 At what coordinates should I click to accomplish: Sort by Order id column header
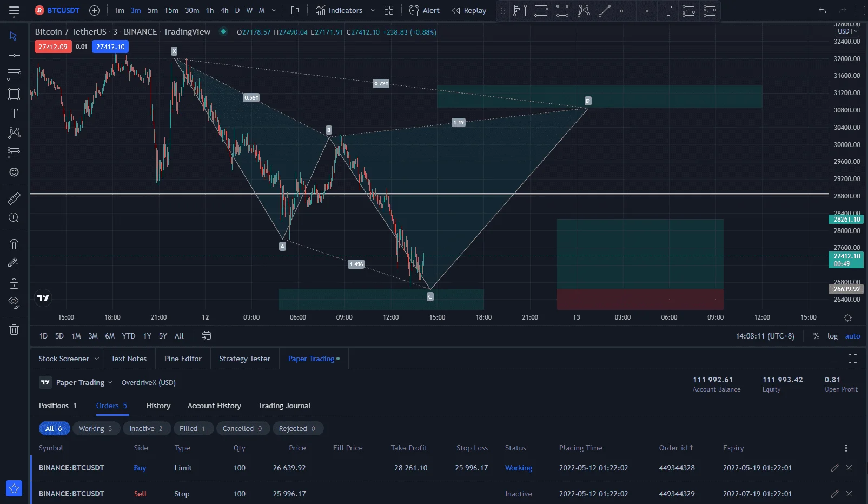(675, 448)
